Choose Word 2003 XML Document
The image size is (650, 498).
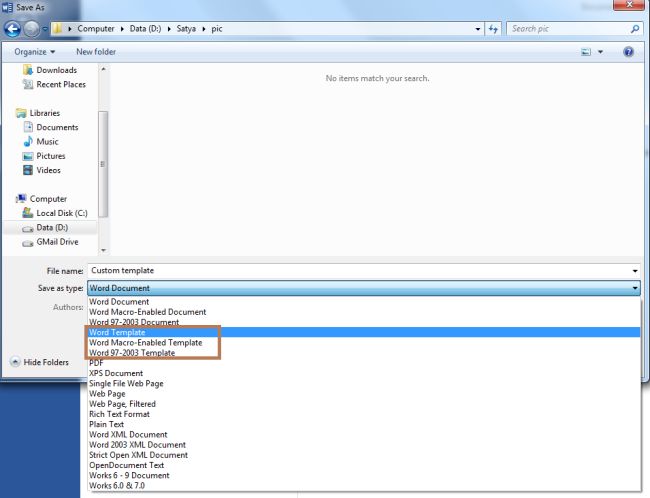[x=364, y=445]
